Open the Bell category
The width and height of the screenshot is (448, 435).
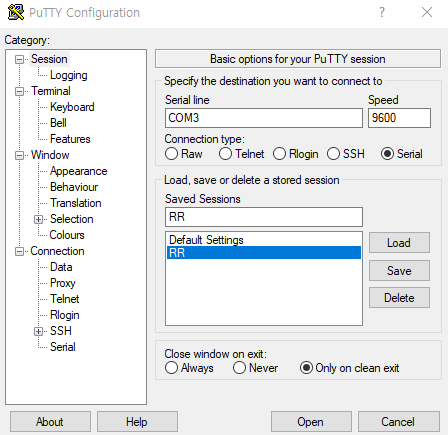(x=58, y=123)
